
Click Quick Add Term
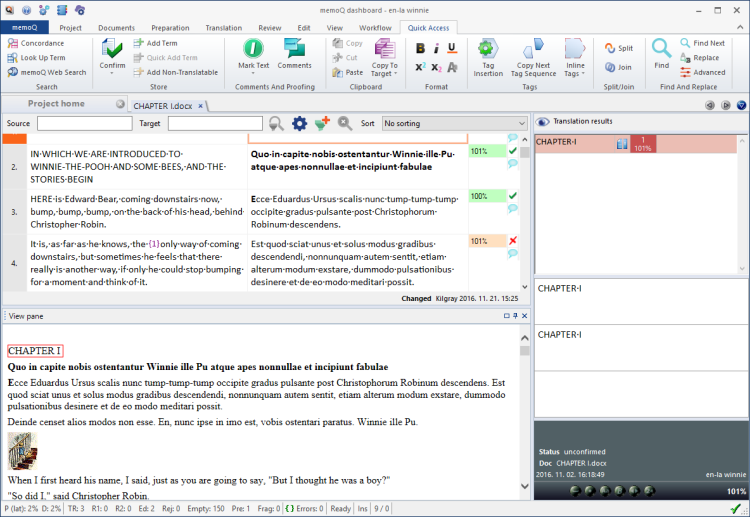(165, 58)
